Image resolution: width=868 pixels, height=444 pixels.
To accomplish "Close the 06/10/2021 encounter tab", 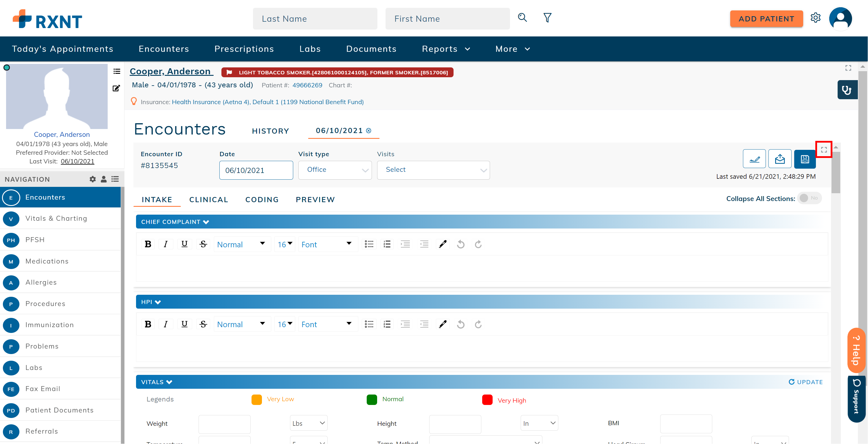I will click(x=369, y=131).
